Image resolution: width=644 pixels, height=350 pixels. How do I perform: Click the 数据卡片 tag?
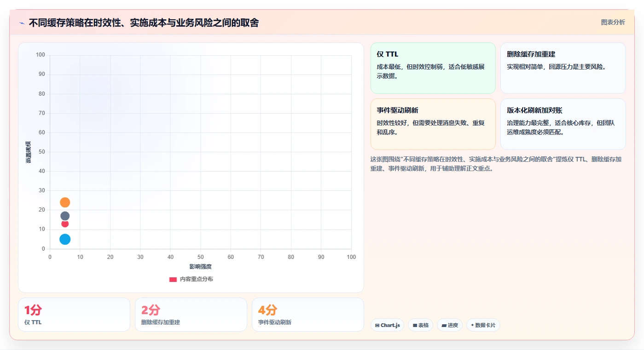[483, 325]
